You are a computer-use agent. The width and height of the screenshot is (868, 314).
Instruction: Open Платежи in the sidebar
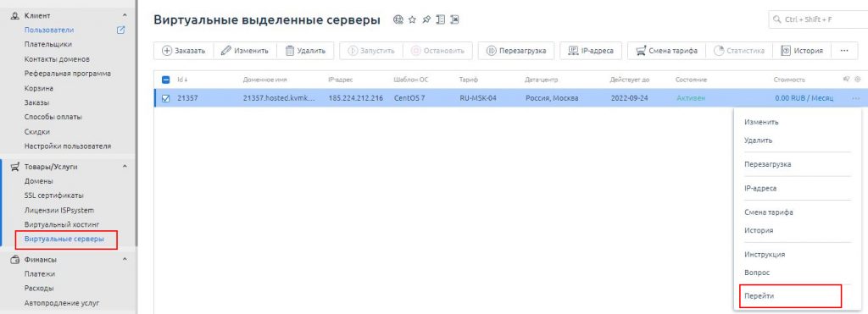coord(39,273)
